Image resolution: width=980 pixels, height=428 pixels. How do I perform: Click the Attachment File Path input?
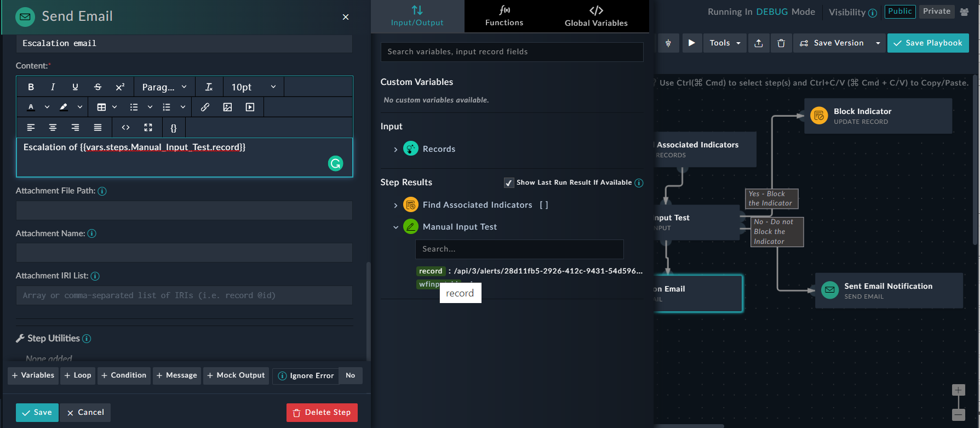tap(184, 210)
